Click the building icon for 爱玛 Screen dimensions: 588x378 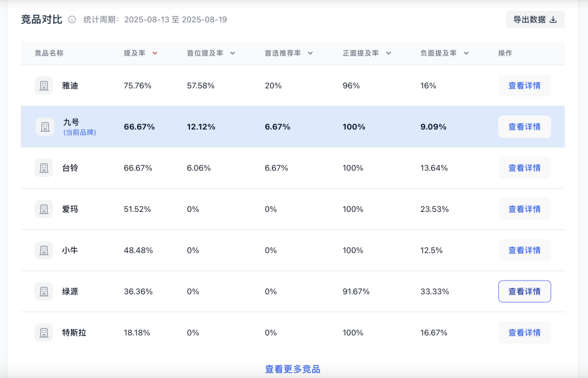pos(44,209)
